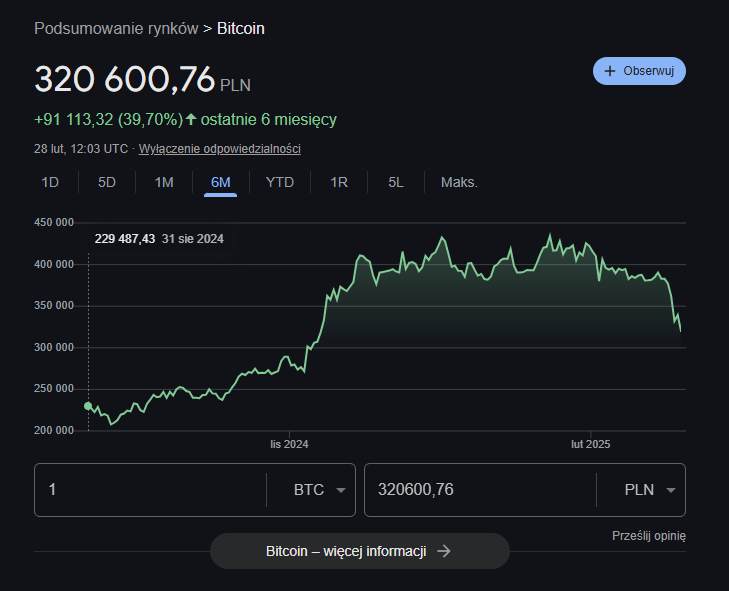
Task: Select the 1D time range tab
Action: click(x=50, y=182)
